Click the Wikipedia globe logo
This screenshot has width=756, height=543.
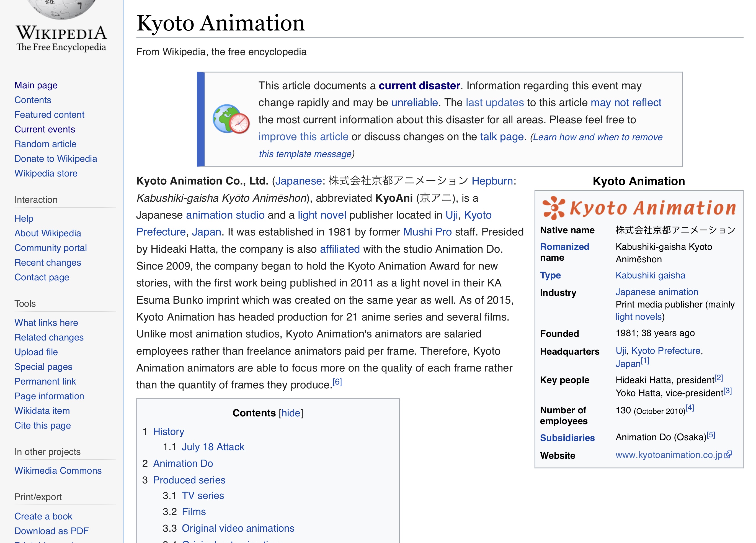point(61,9)
